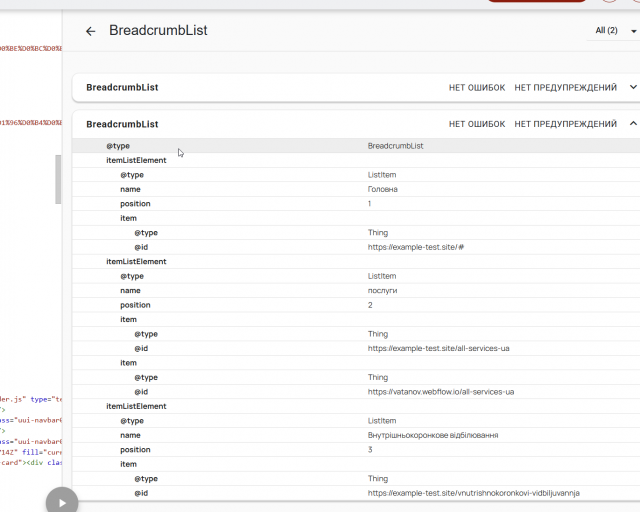Collapse the second expanded BreadcrumbList card

[633, 123]
